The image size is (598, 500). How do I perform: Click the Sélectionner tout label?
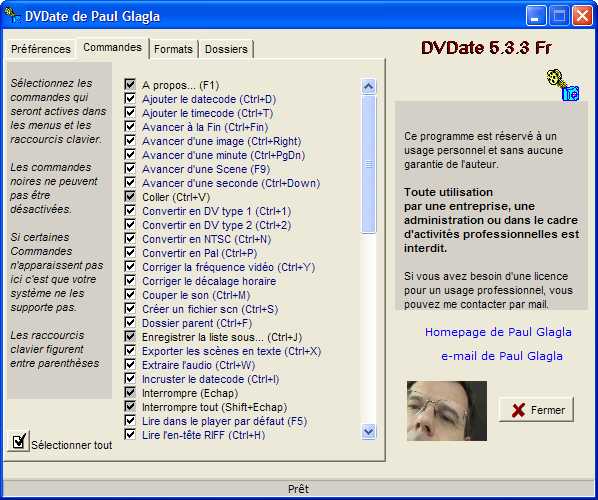tap(72, 445)
